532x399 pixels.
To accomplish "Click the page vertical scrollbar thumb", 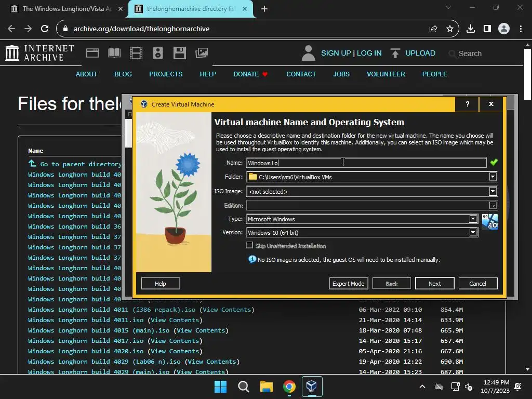I will (x=527, y=74).
